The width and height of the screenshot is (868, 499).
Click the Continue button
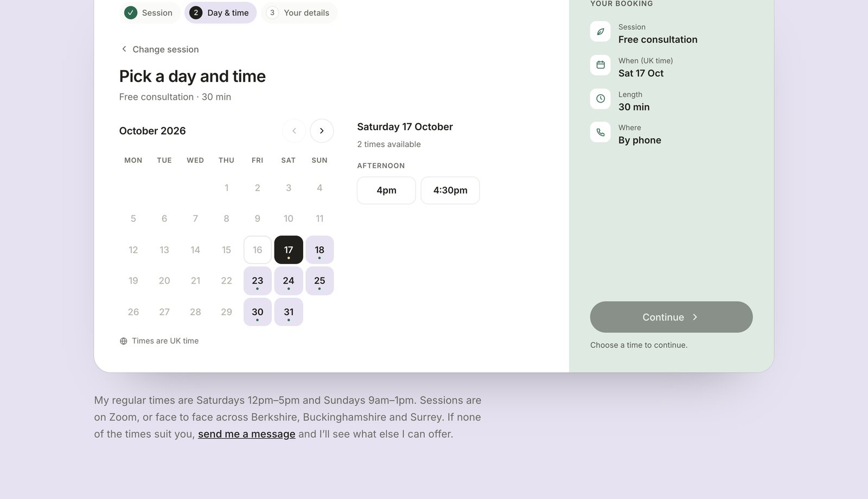pos(671,317)
